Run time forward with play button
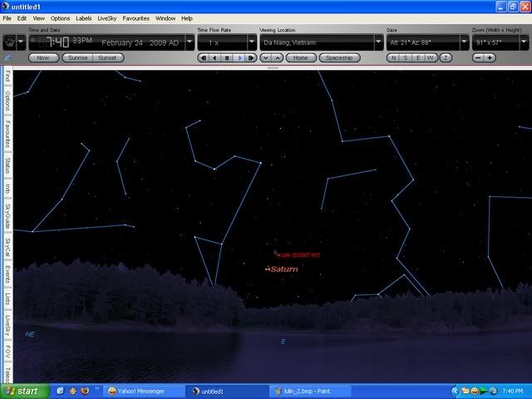 pyautogui.click(x=239, y=58)
